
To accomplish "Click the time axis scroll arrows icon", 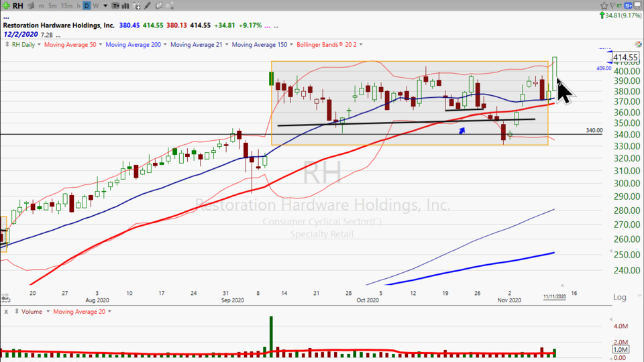I will [5, 296].
